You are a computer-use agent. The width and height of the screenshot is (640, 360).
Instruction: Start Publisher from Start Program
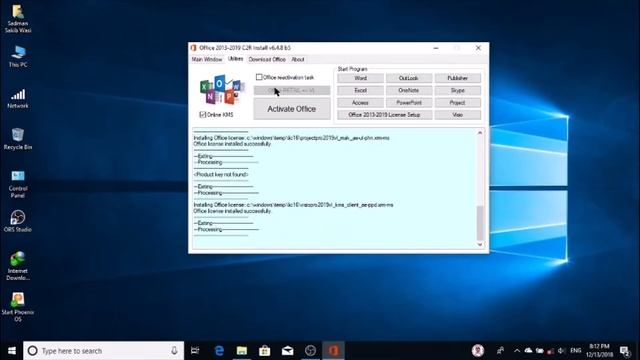pos(458,78)
